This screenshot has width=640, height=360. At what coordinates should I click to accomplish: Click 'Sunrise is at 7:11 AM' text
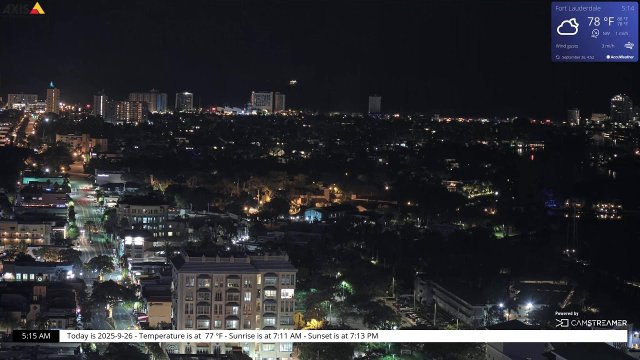click(x=265, y=336)
